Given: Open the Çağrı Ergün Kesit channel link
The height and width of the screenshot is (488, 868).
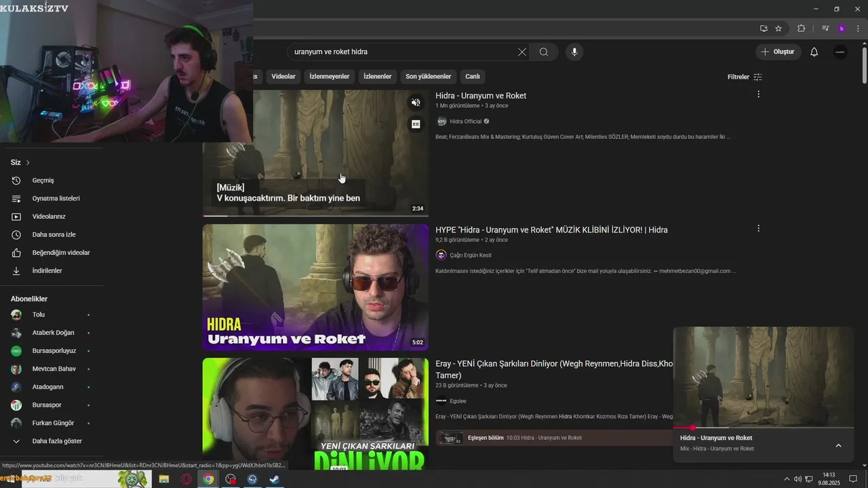Looking at the screenshot, I should pos(471,256).
